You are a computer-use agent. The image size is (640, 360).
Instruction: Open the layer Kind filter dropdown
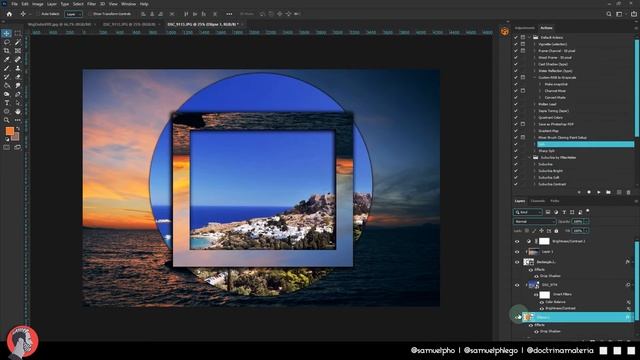click(527, 212)
